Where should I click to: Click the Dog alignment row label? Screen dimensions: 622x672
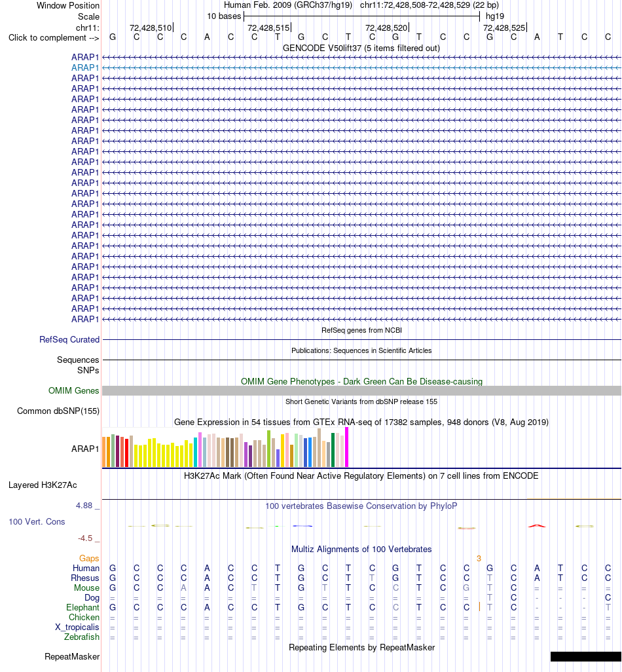pos(92,597)
